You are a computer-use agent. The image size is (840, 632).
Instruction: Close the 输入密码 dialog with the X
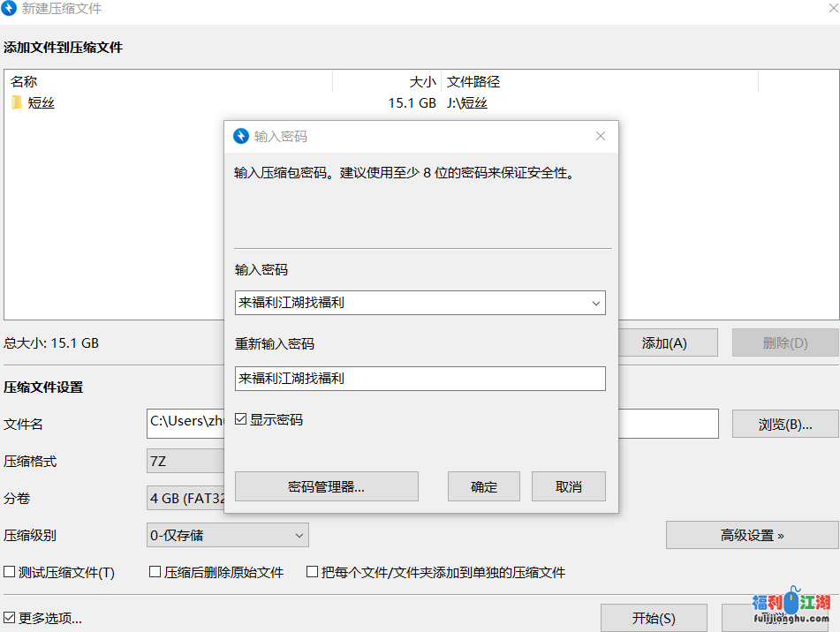point(601,137)
